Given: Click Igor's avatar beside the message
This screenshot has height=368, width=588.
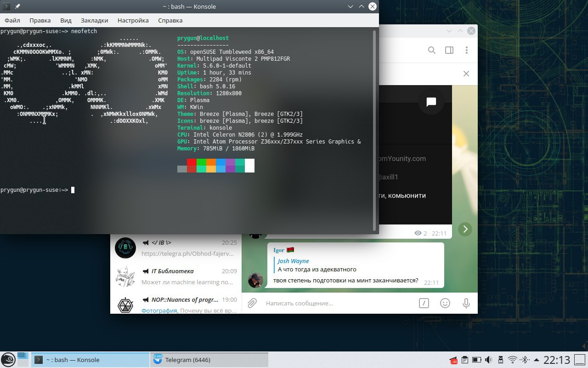Looking at the screenshot, I should [x=255, y=280].
